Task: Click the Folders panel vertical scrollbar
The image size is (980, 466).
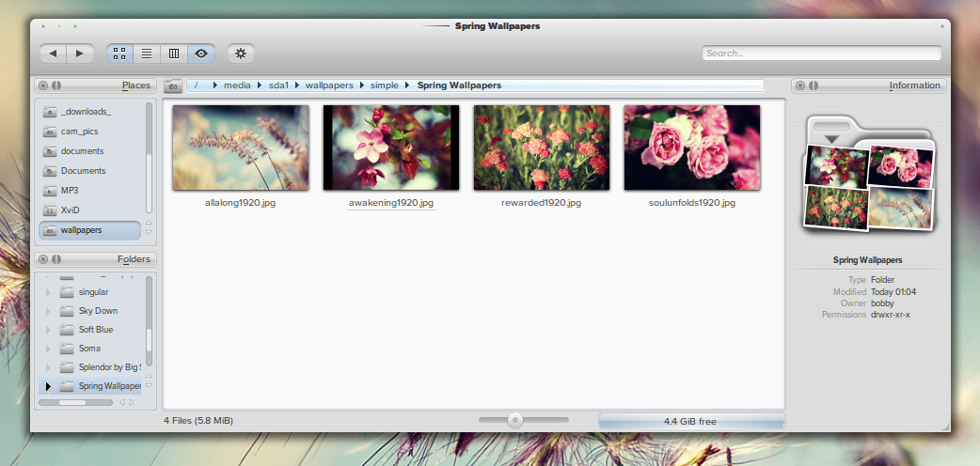Action: click(149, 319)
